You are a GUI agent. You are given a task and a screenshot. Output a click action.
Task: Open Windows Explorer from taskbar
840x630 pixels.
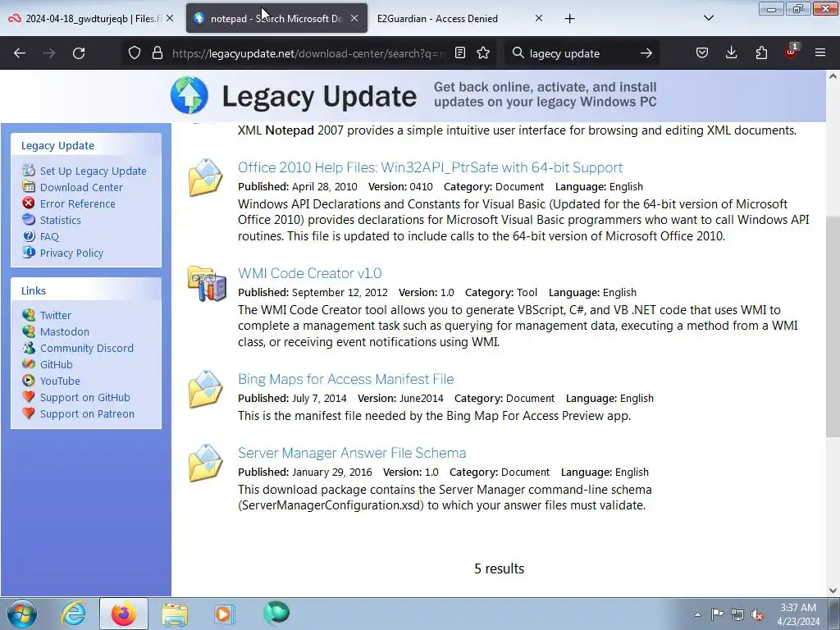coord(175,614)
